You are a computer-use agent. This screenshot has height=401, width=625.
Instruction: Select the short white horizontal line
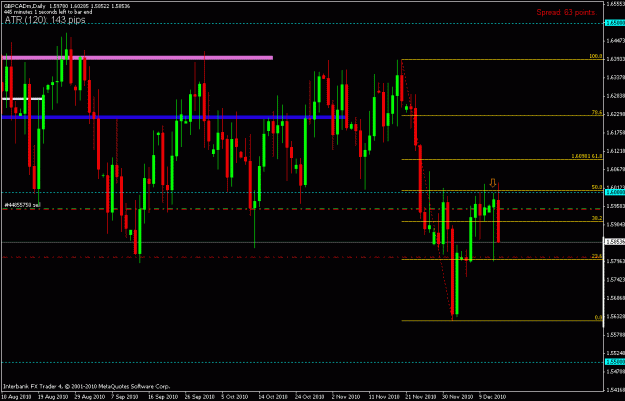pyautogui.click(x=22, y=98)
